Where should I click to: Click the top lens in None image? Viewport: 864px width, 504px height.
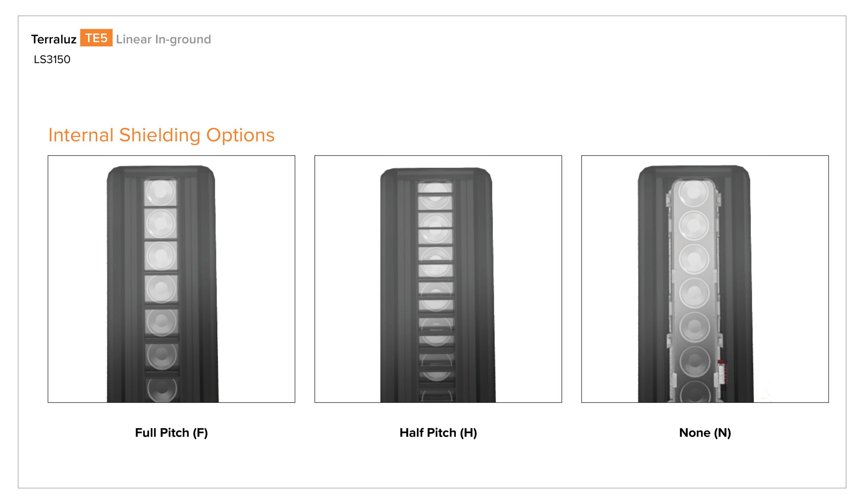coord(693,192)
